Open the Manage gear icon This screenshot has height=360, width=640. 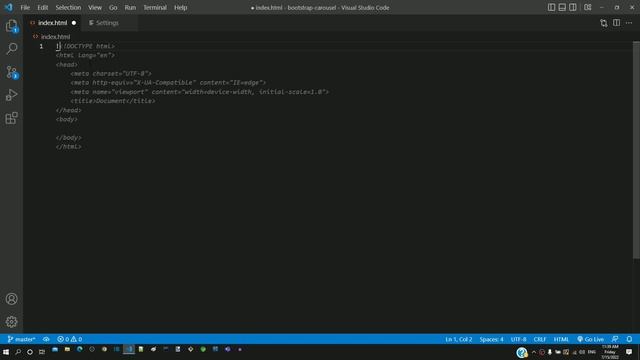[x=11, y=322]
